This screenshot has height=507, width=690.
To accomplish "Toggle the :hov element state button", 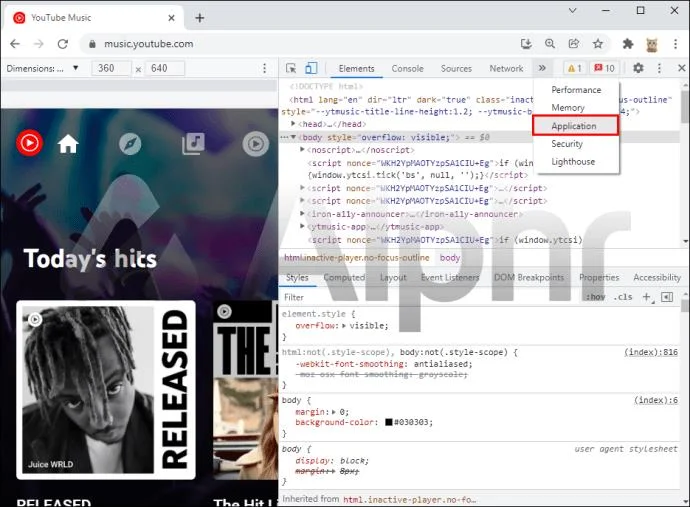I will point(595,297).
